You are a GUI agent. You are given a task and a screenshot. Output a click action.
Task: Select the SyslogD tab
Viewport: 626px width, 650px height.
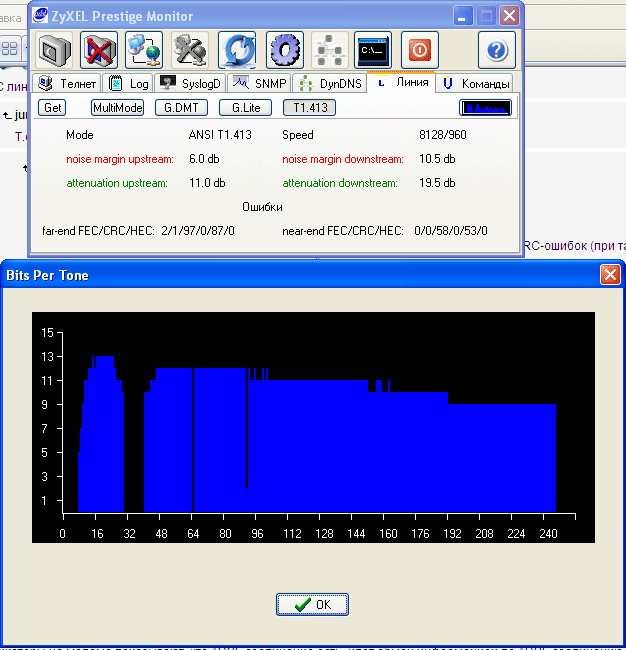coord(189,84)
